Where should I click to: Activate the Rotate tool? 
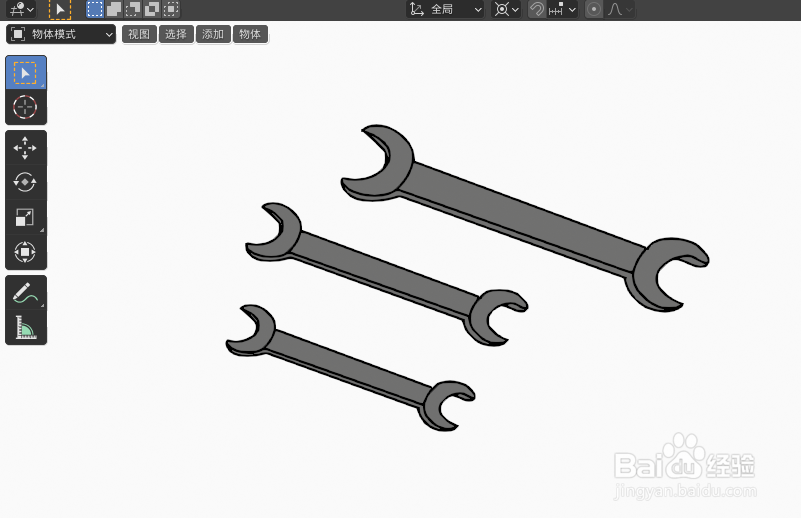[x=26, y=182]
